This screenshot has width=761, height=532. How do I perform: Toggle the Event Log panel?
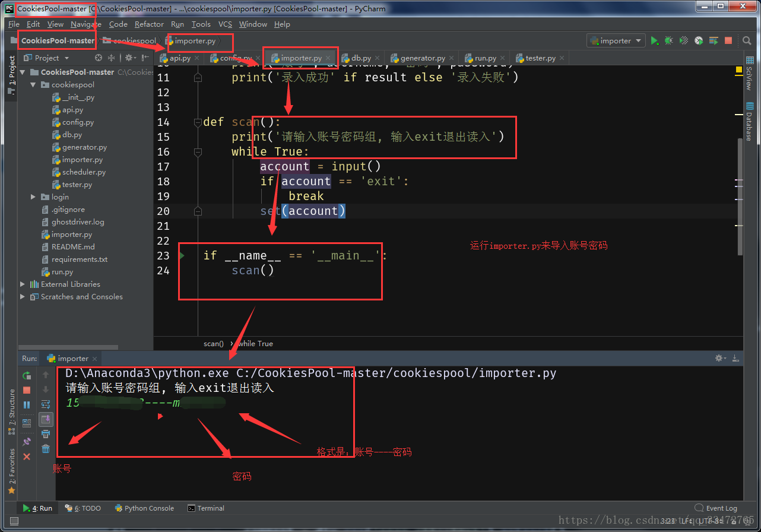(x=716, y=508)
